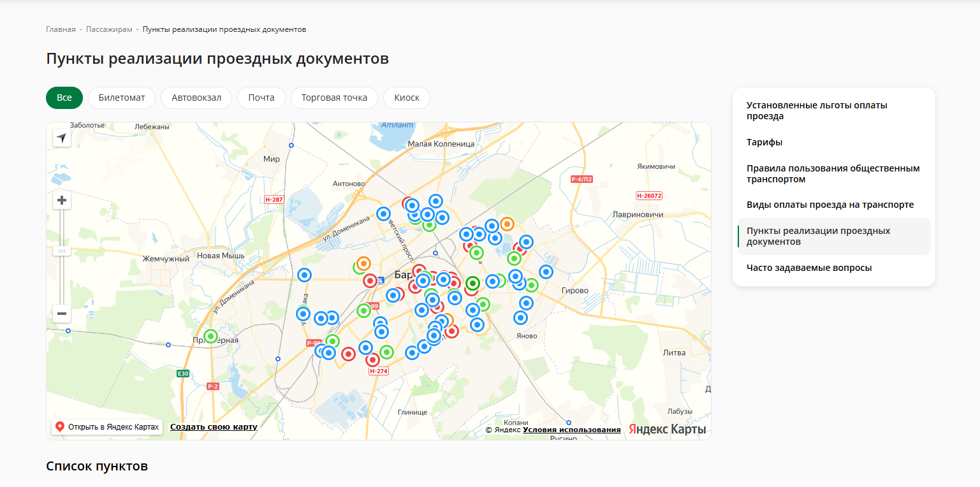Click the map zoom slider handle
980x487 pixels.
tap(62, 251)
